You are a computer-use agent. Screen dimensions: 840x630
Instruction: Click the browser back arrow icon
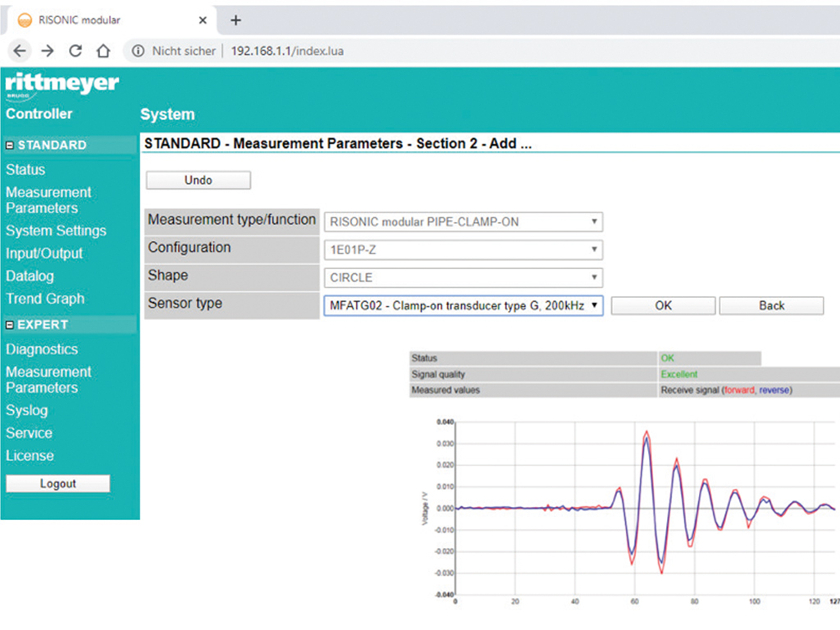click(x=20, y=51)
